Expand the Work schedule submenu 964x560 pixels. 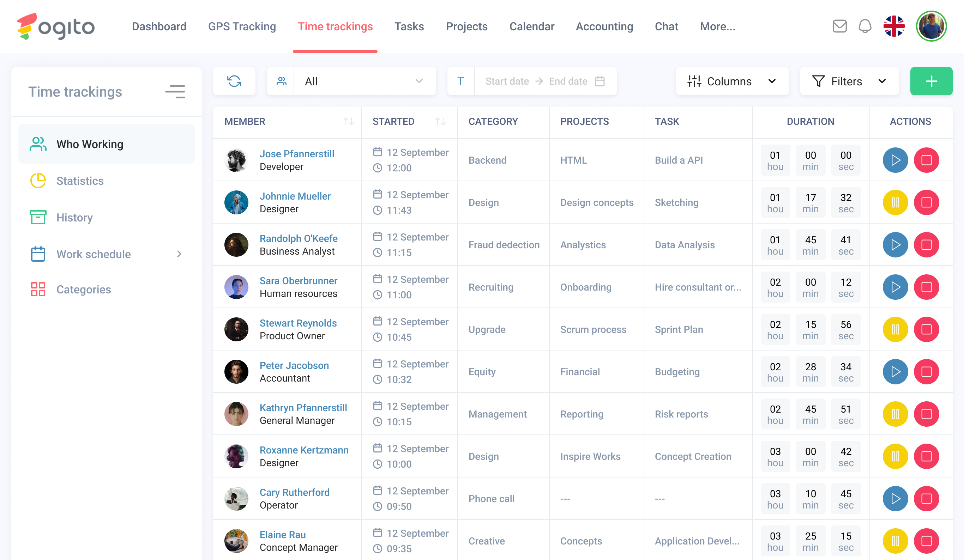coord(179,254)
